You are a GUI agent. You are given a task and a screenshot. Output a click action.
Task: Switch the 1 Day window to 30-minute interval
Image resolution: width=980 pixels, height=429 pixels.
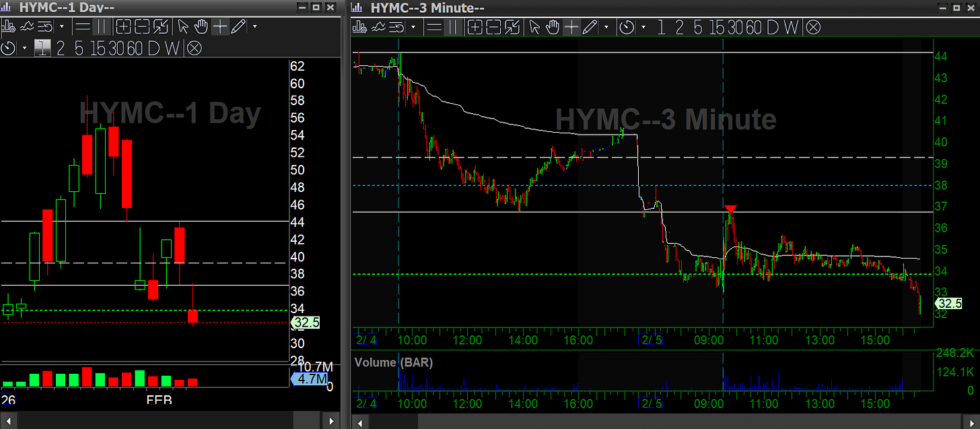[x=116, y=48]
